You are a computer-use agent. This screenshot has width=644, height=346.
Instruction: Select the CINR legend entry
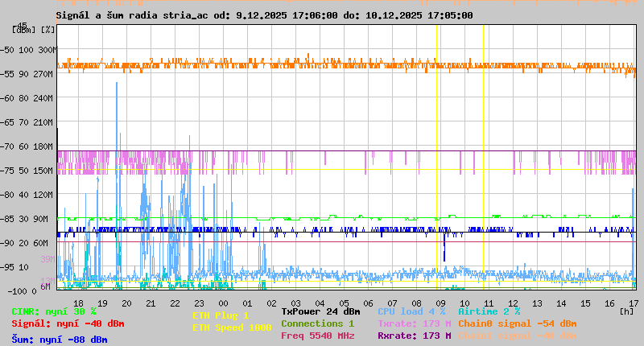(54, 311)
